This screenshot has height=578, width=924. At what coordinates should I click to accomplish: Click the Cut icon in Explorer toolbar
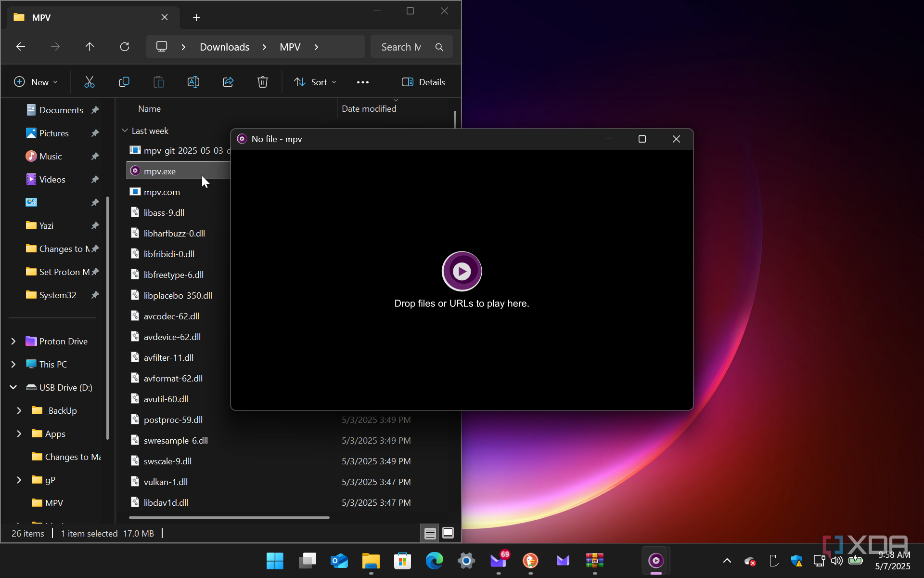90,82
